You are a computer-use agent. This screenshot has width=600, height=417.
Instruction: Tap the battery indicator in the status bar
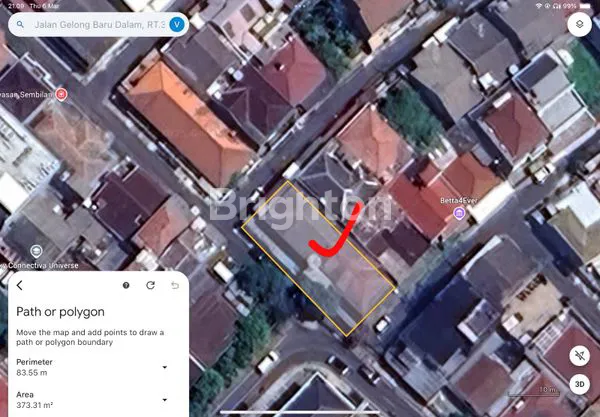(x=585, y=6)
